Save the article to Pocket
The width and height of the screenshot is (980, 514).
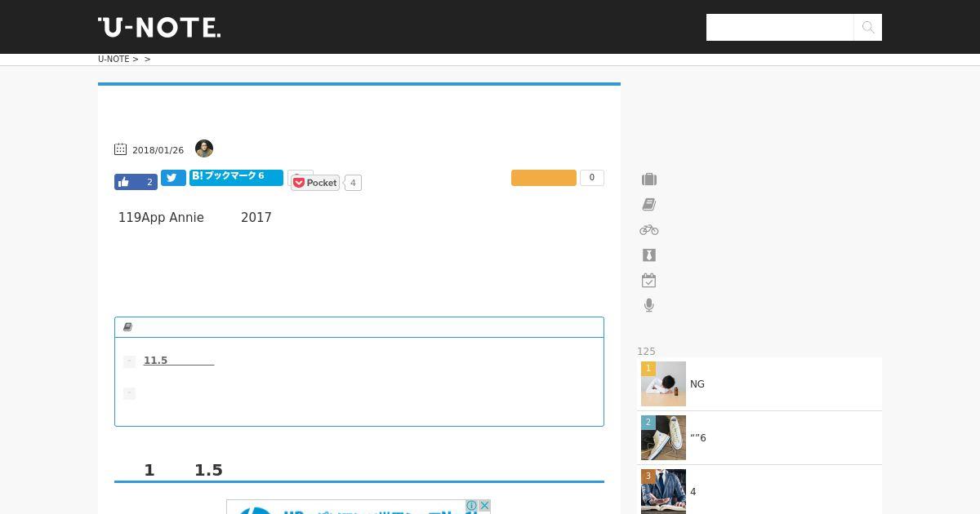[315, 183]
